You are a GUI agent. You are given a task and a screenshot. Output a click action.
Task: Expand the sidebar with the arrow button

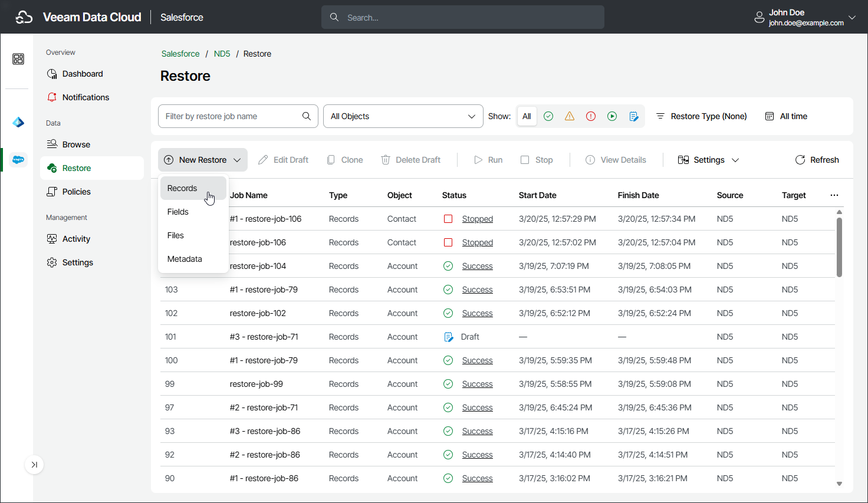[x=34, y=465]
